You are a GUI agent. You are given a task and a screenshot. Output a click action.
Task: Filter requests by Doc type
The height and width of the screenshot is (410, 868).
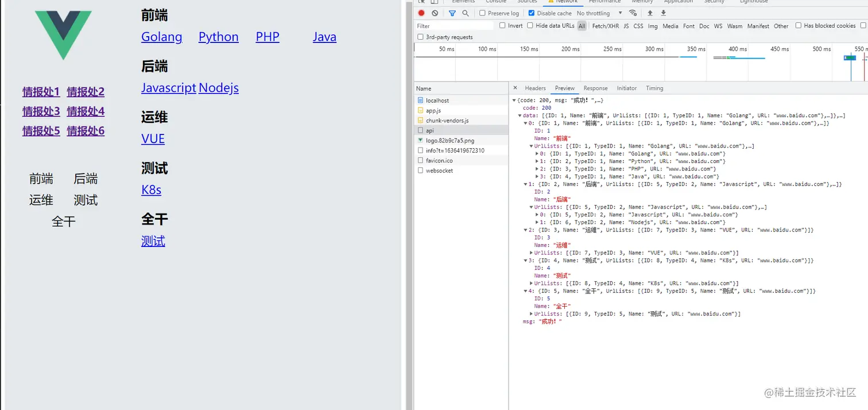click(704, 26)
